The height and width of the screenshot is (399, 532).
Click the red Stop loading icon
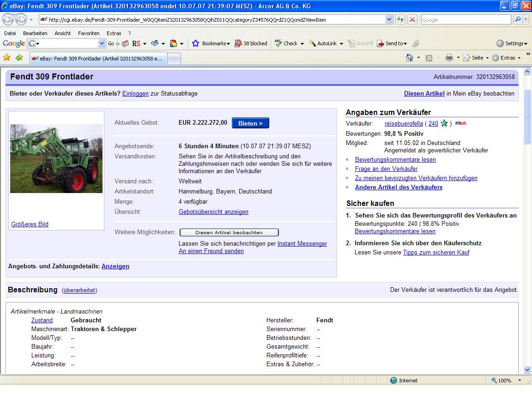[x=412, y=20]
